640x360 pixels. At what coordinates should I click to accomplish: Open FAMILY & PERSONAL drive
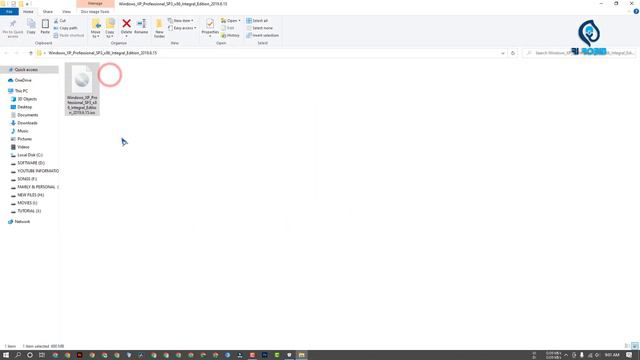[38, 187]
